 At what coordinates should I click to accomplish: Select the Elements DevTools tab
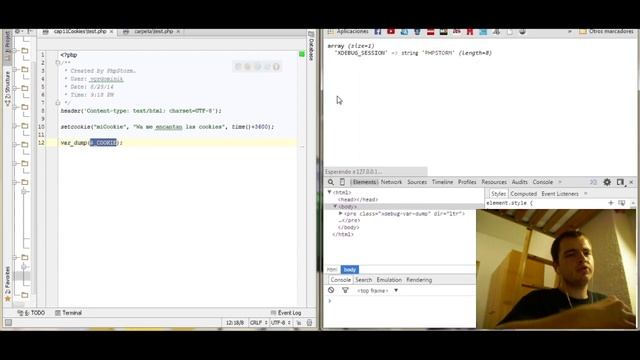coord(364,182)
